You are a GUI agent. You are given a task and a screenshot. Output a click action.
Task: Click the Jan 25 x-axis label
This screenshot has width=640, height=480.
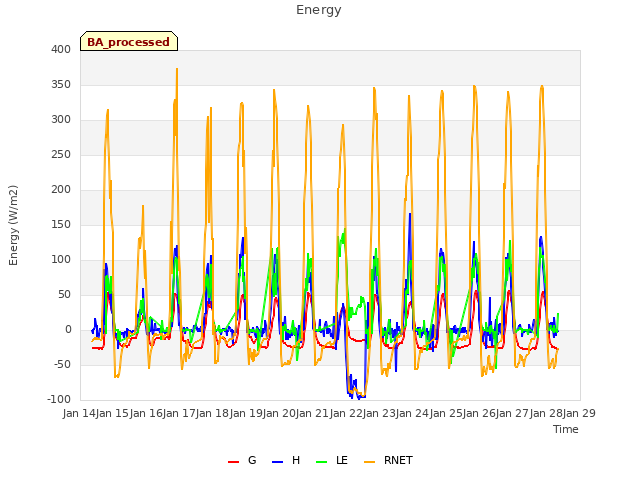pos(446,413)
